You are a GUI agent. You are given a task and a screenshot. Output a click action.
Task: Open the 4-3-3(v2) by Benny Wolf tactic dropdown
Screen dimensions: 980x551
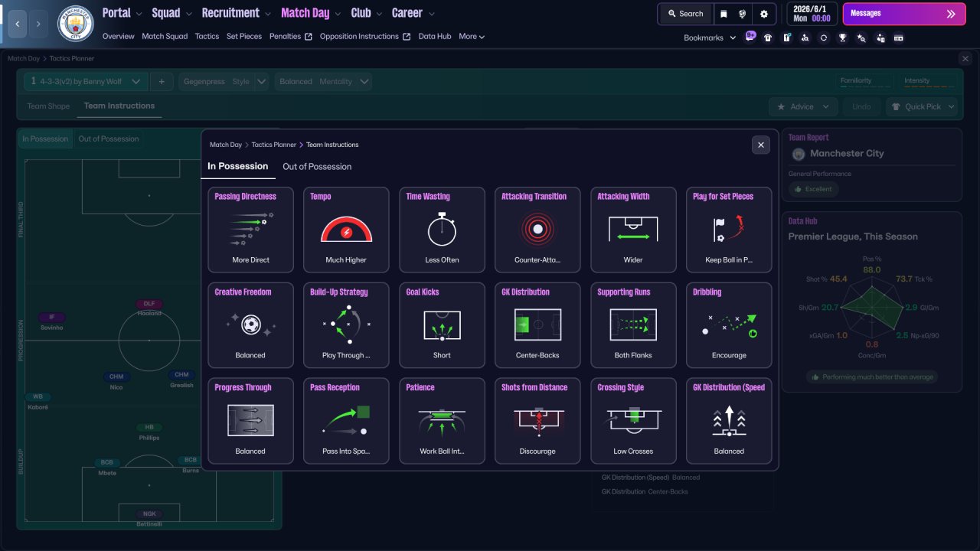(85, 81)
